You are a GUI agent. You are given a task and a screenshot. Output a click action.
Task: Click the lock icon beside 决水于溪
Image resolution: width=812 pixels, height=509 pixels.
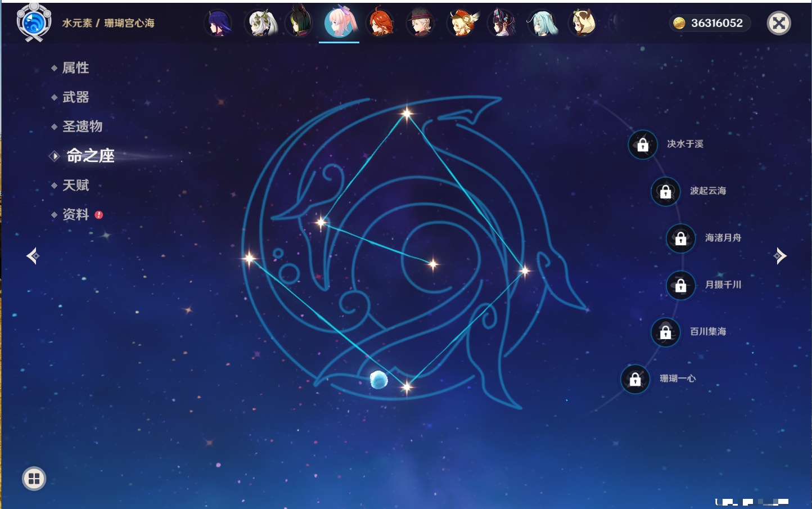643,145
